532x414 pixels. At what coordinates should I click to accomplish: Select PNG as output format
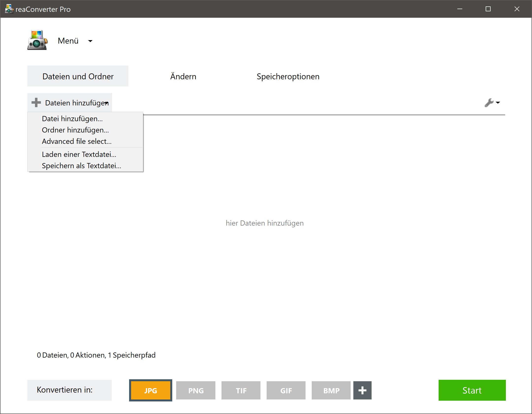196,390
